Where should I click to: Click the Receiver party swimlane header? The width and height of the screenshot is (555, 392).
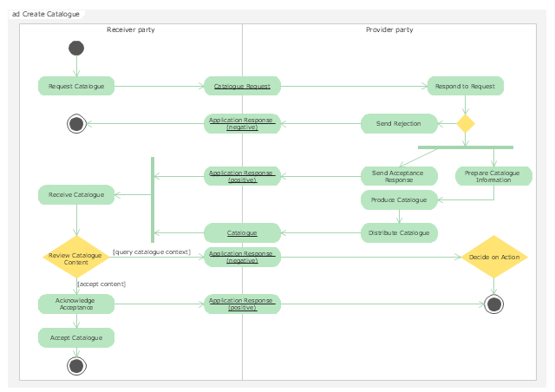tap(130, 29)
